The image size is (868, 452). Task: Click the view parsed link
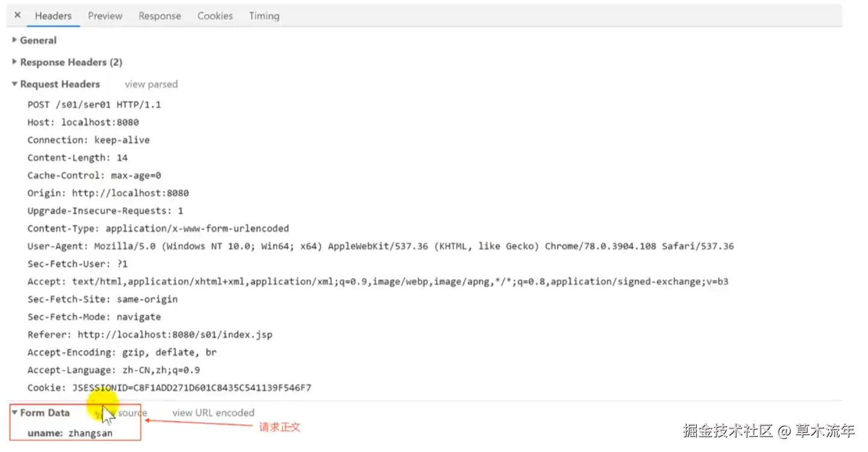[151, 84]
